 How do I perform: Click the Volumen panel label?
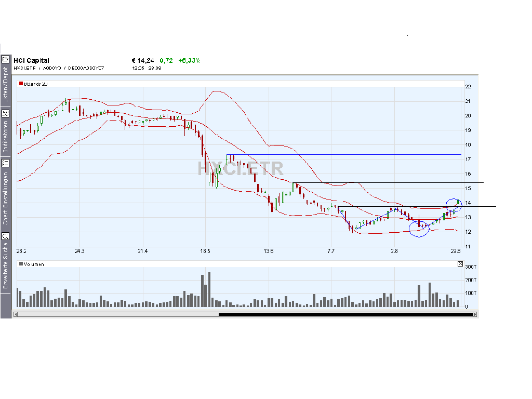pos(34,264)
